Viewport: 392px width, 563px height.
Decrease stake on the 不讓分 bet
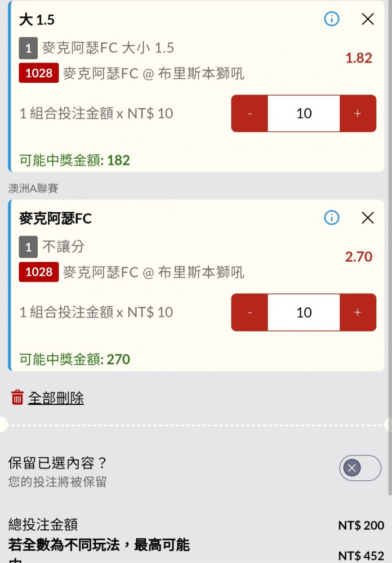pyautogui.click(x=250, y=312)
